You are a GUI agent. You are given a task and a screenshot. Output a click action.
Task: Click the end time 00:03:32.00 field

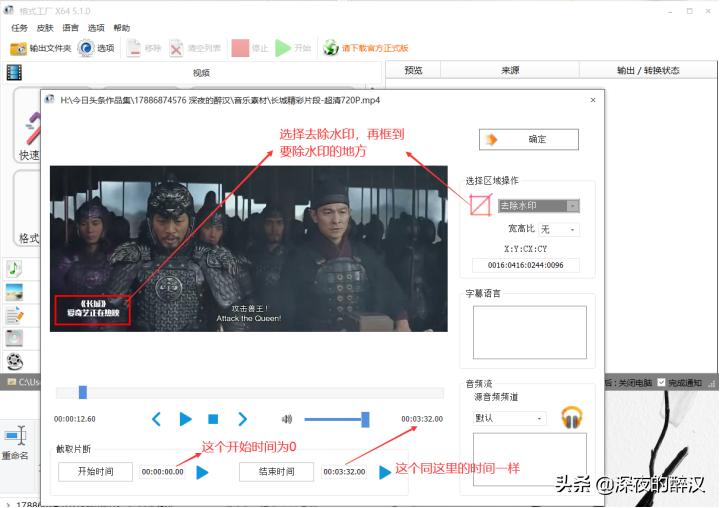(x=344, y=472)
